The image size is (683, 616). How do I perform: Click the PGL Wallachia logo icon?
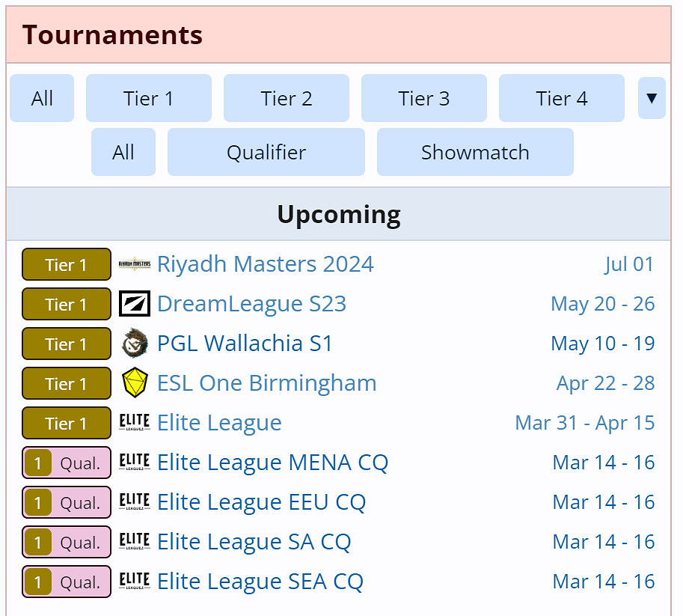coord(135,344)
